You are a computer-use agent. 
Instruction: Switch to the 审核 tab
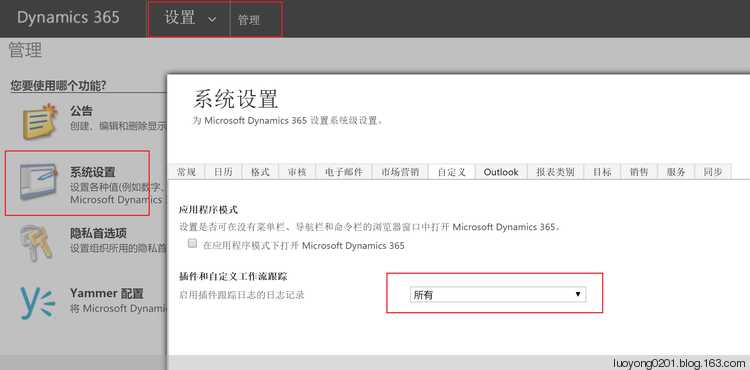[298, 172]
